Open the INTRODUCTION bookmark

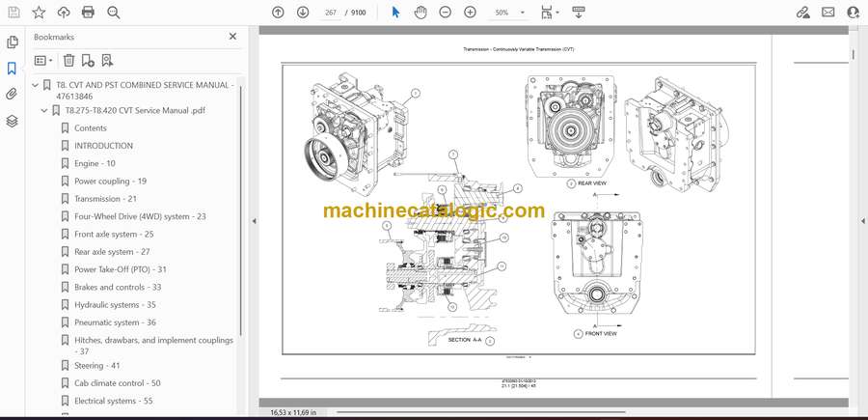pos(104,146)
